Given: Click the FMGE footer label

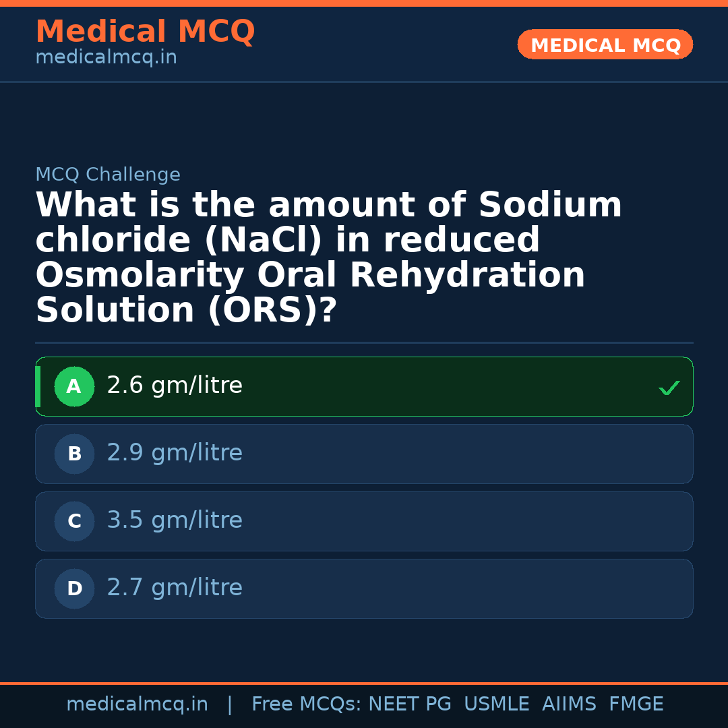Looking at the screenshot, I should tap(636, 704).
